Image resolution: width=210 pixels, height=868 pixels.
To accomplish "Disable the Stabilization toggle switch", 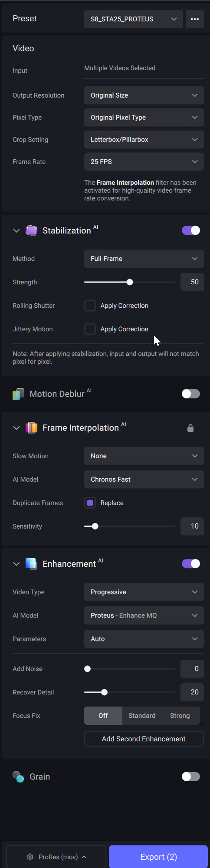I will (191, 230).
